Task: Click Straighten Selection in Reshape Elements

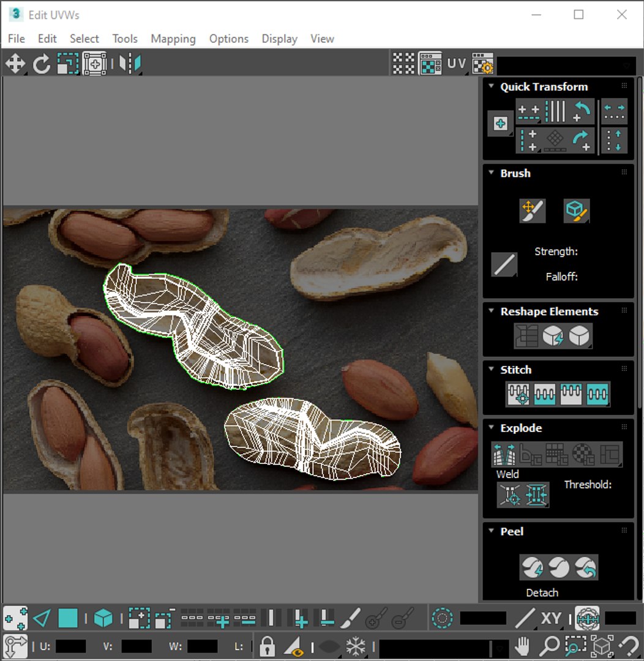Action: 526,336
